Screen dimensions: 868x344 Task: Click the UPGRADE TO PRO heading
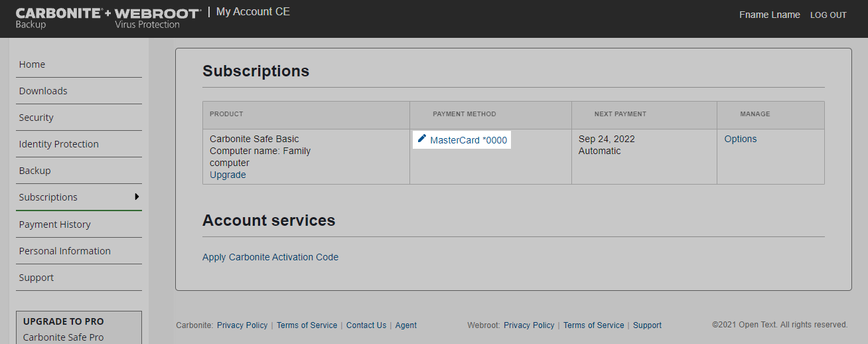[x=64, y=321]
